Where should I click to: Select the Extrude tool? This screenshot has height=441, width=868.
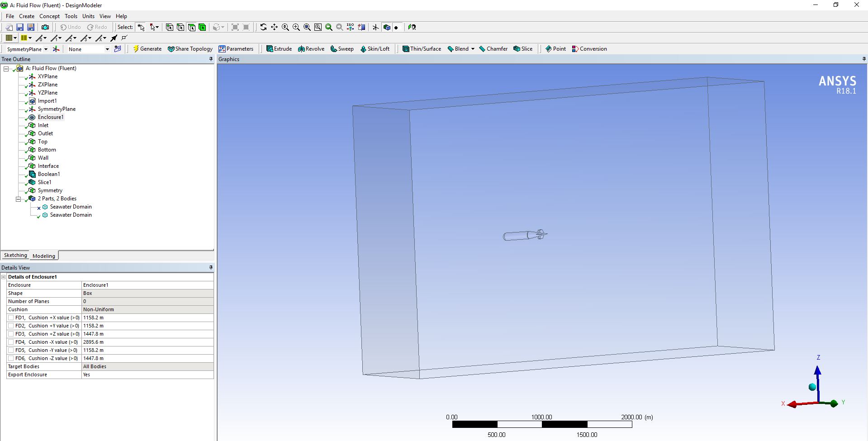click(279, 49)
